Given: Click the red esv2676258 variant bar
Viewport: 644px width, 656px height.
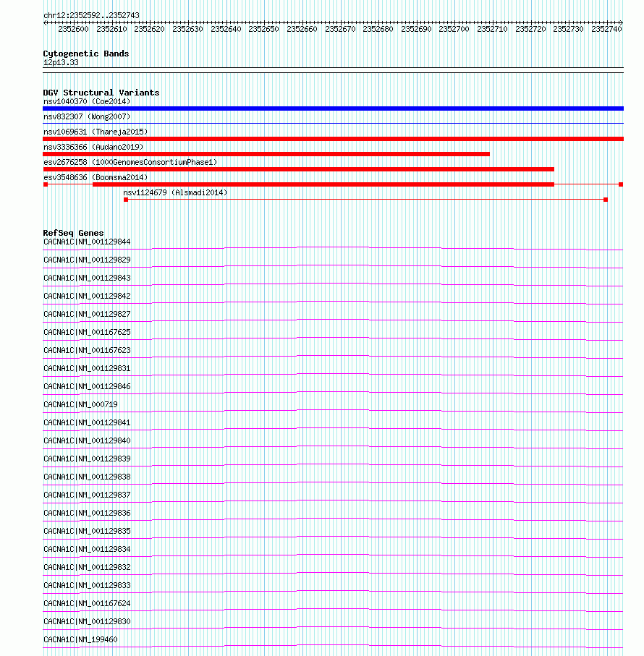Looking at the screenshot, I should click(x=298, y=169).
